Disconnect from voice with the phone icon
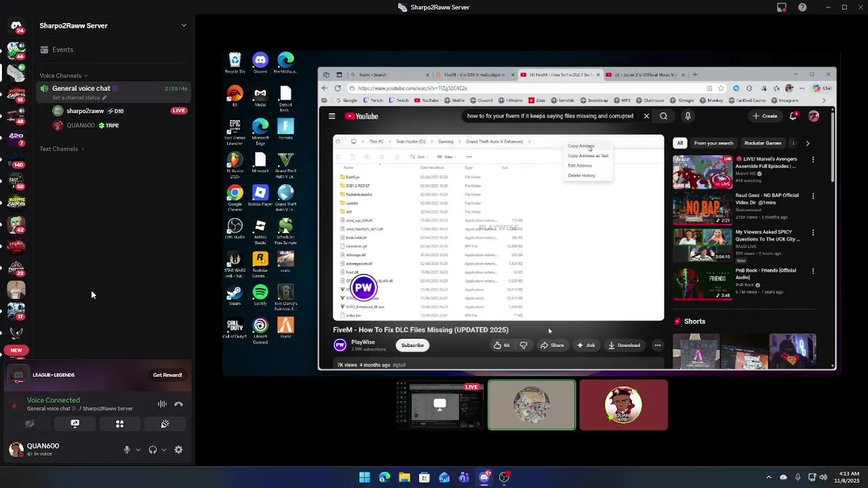 178,404
